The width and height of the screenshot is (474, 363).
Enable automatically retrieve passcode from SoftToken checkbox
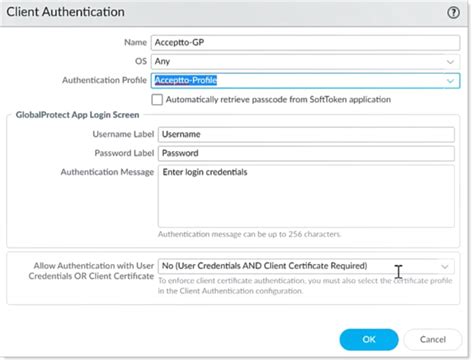point(157,100)
